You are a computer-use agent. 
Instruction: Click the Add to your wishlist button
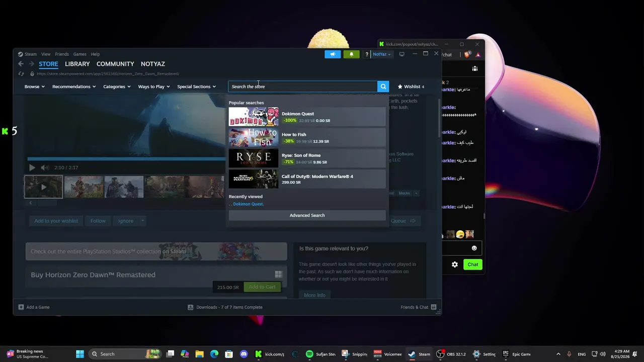56,221
